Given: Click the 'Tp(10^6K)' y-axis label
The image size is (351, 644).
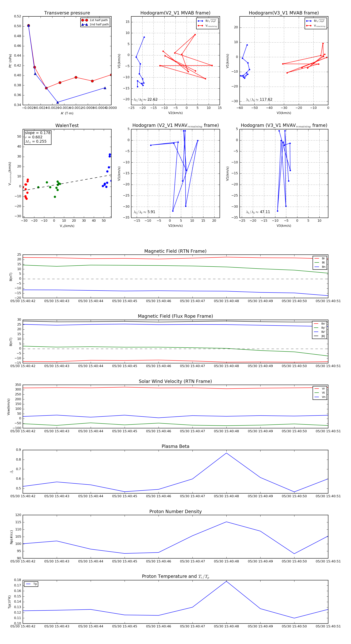Looking at the screenshot, I should tap(10, 602).
